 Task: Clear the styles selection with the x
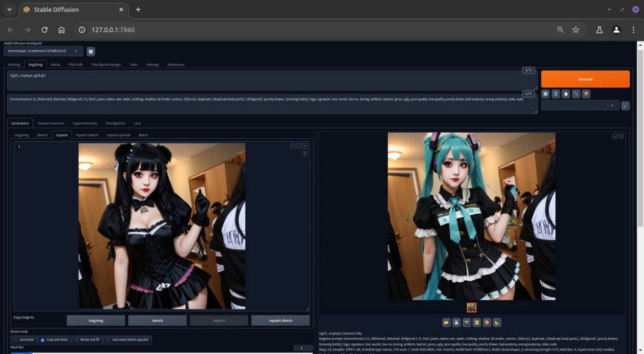[x=608, y=105]
